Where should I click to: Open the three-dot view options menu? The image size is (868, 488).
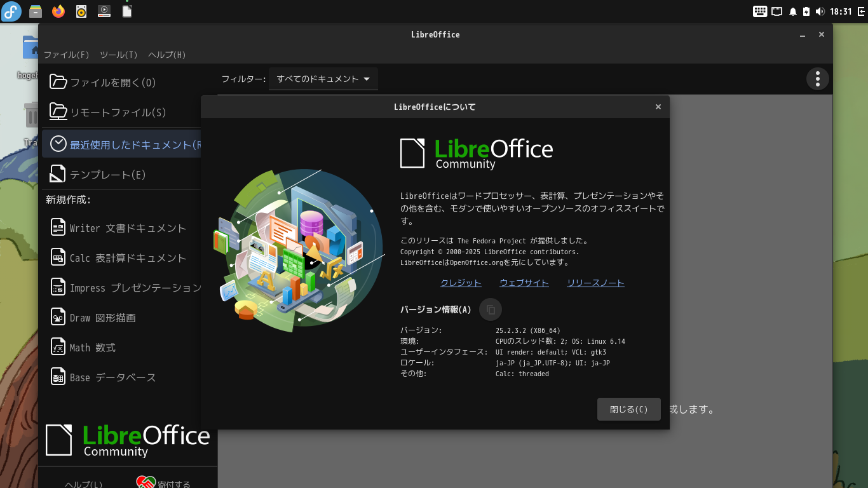pyautogui.click(x=817, y=79)
